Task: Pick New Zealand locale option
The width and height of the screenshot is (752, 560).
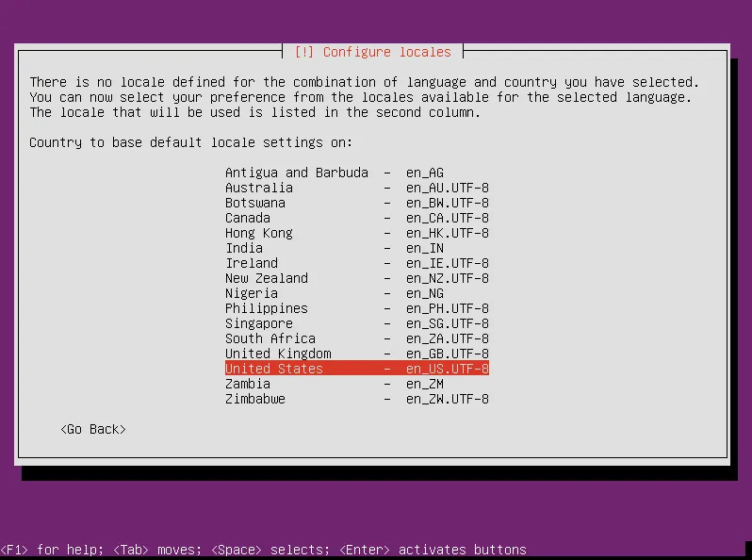Action: 356,278
